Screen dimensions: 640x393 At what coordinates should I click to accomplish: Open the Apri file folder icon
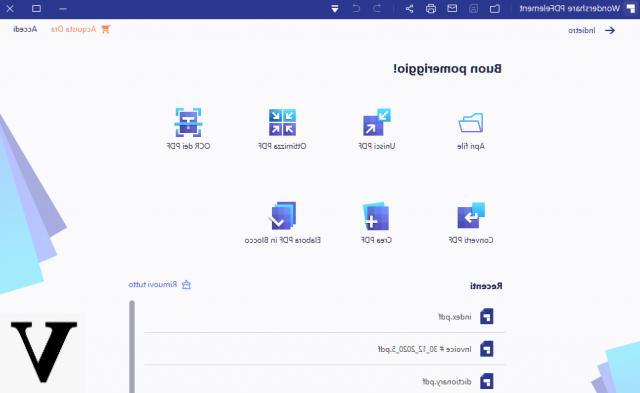tap(471, 123)
